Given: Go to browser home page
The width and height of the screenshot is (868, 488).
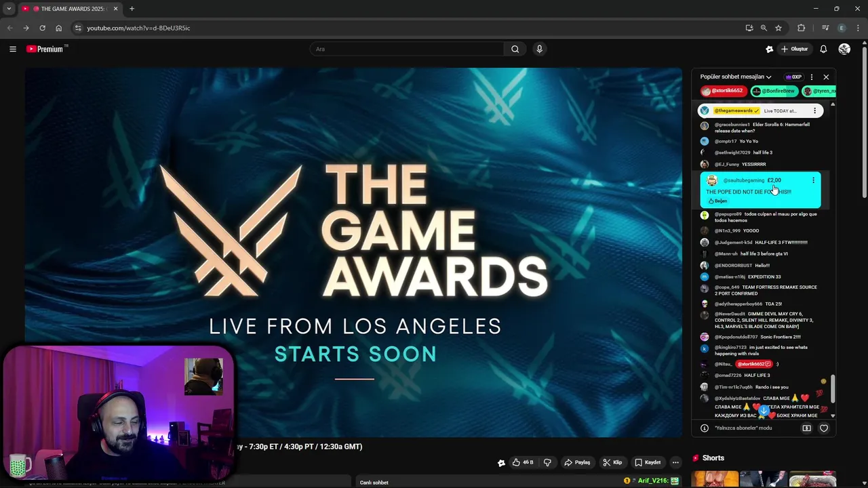Looking at the screenshot, I should 58,28.
